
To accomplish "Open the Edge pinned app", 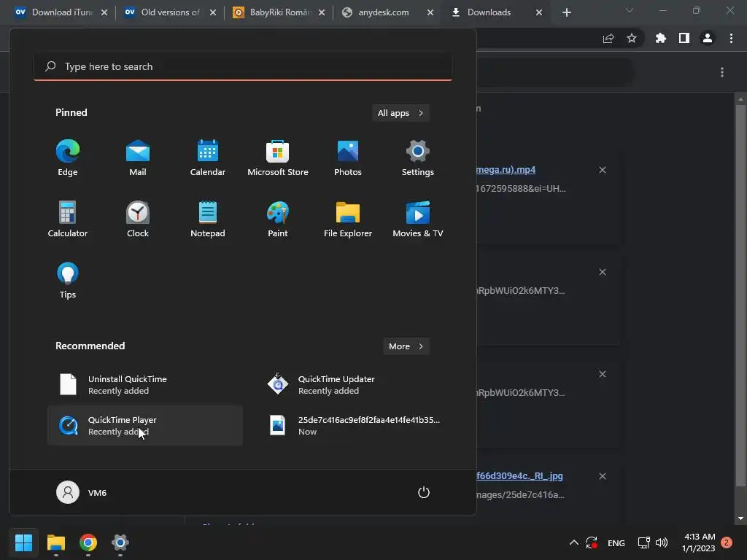I will tap(68, 158).
